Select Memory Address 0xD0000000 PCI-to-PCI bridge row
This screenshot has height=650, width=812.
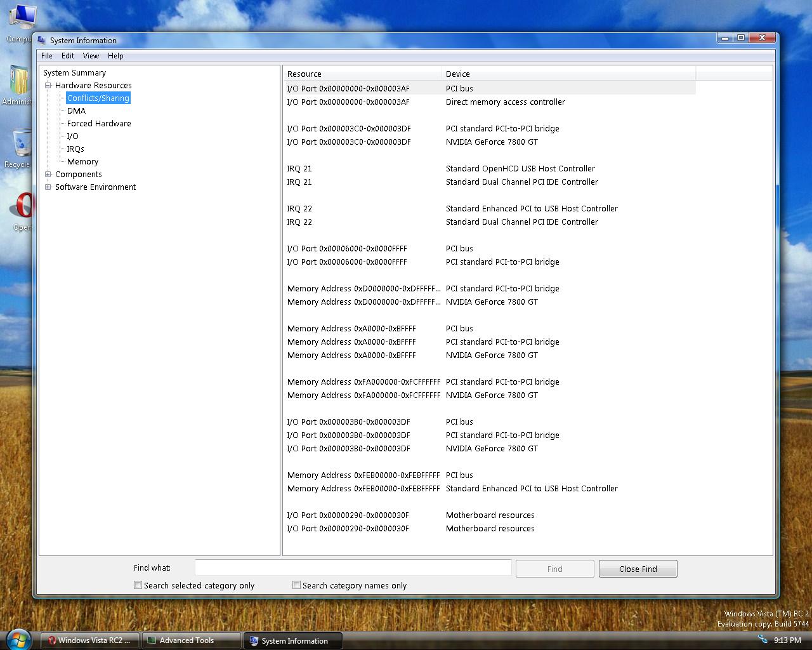click(490, 288)
